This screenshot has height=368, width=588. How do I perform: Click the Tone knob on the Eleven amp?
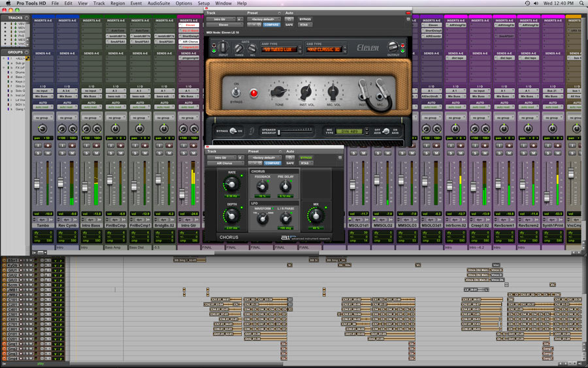point(278,91)
